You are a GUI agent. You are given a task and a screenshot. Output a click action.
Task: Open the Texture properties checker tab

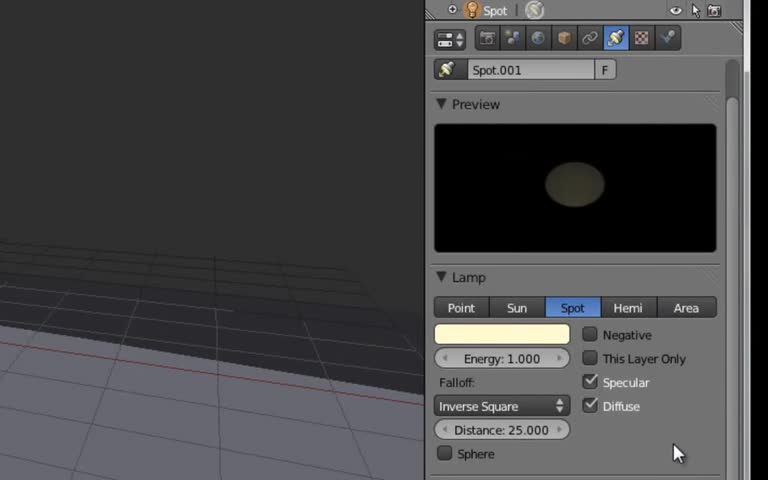pyautogui.click(x=642, y=38)
